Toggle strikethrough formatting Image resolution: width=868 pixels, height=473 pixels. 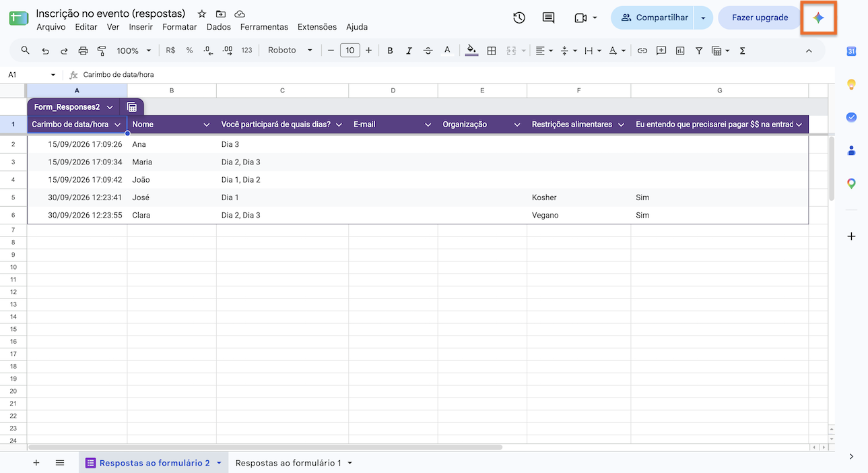(x=428, y=51)
